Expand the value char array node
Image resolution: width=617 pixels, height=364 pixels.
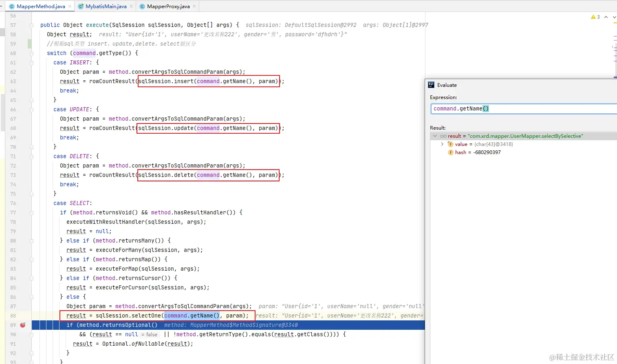442,144
